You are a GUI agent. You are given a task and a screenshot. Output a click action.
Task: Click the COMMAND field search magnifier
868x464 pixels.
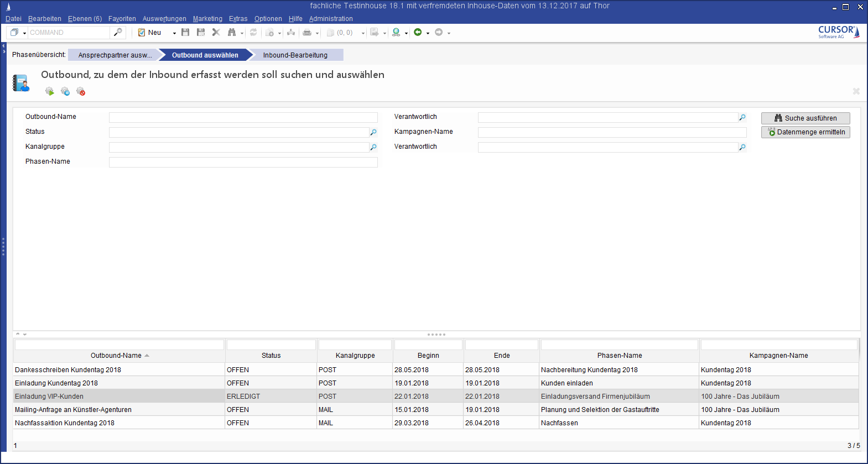coord(118,33)
